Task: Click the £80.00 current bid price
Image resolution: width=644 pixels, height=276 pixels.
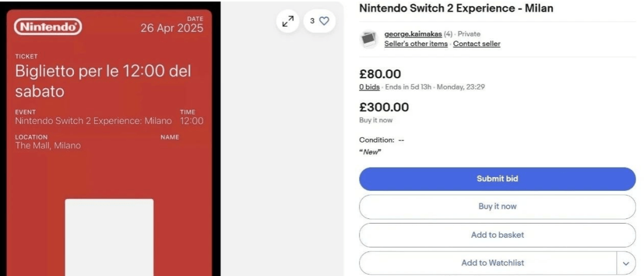Action: click(x=380, y=75)
